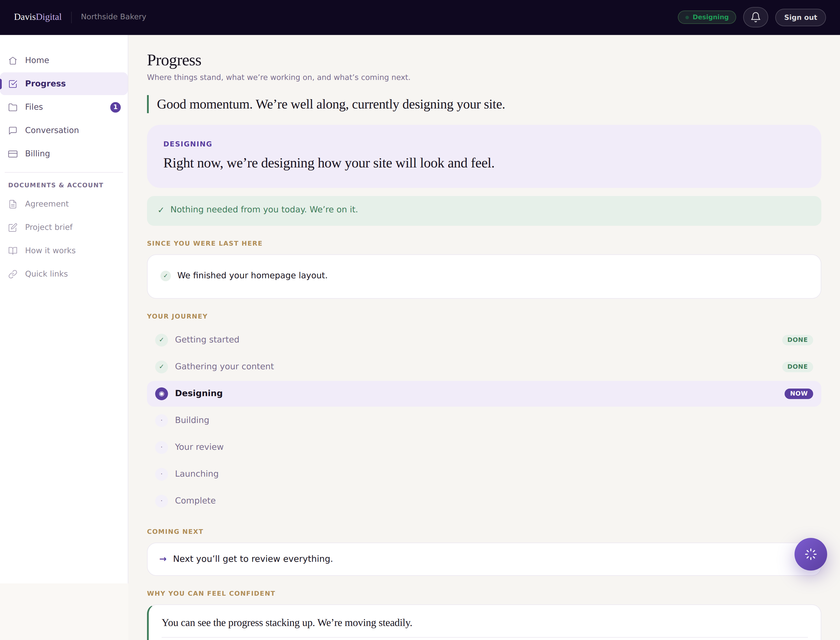
Task: Open Quick links in the sidebar
Action: [x=64, y=274]
